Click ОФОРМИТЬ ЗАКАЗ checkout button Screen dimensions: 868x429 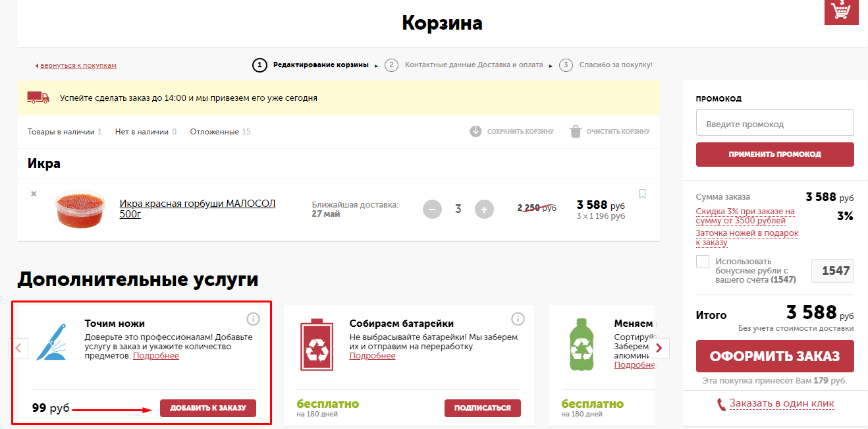tap(775, 357)
